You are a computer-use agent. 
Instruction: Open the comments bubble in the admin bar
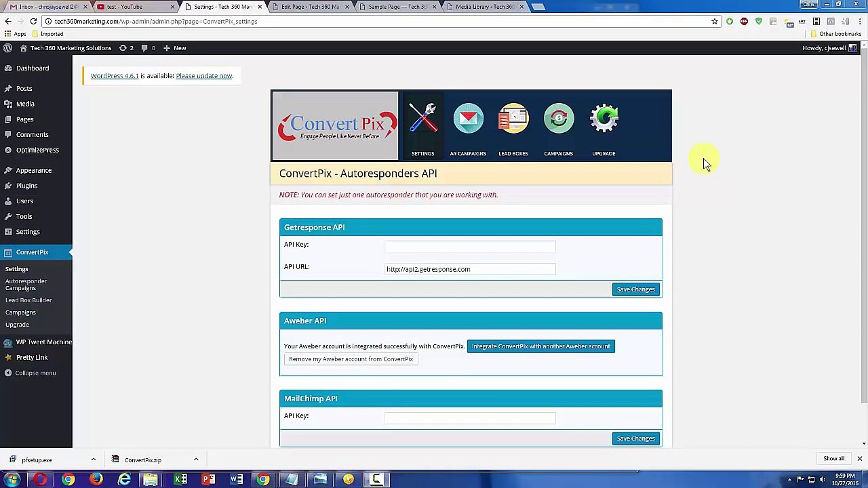point(148,48)
